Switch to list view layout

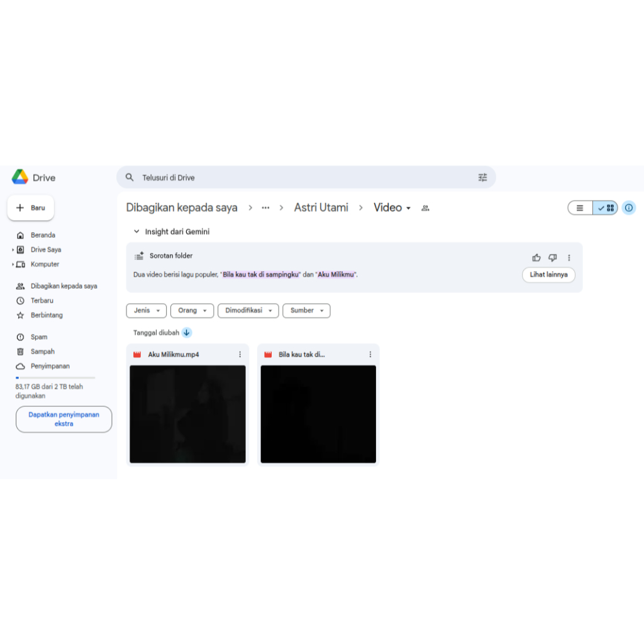580,208
